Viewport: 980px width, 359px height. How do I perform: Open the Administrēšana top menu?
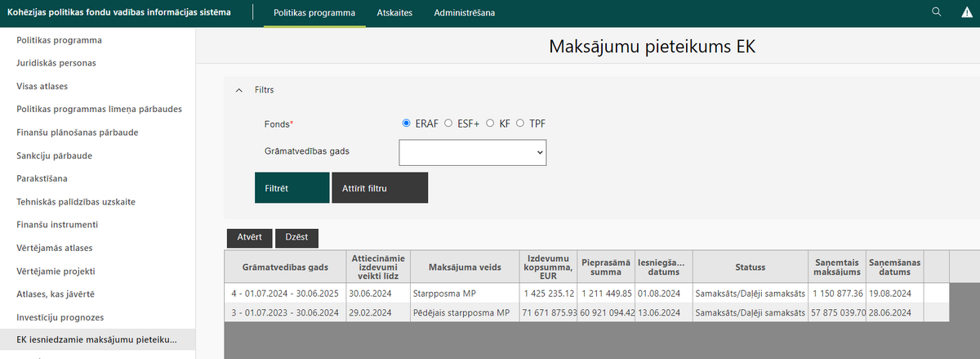pyautogui.click(x=464, y=13)
